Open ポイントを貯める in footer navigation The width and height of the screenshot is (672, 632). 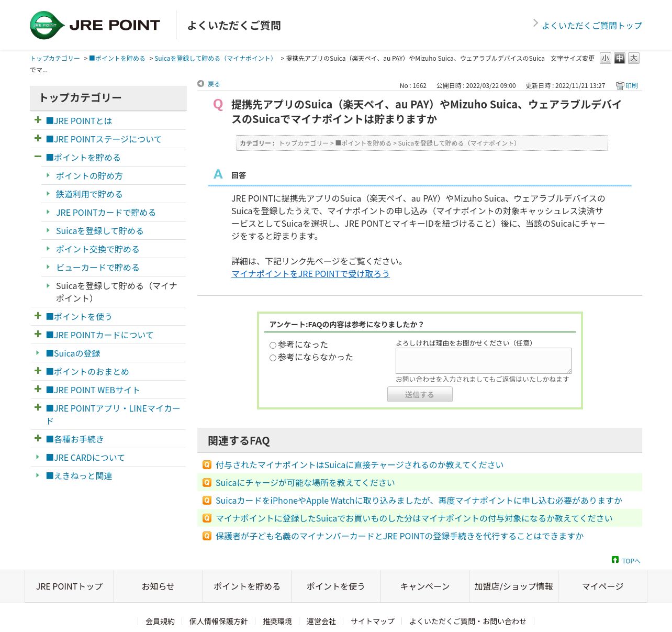247,586
